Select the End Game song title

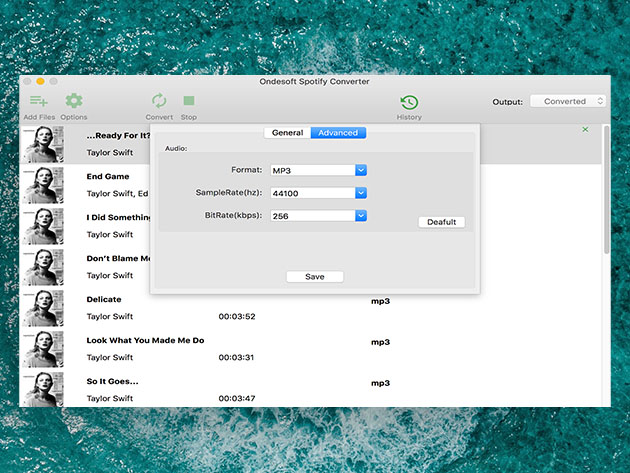108,176
